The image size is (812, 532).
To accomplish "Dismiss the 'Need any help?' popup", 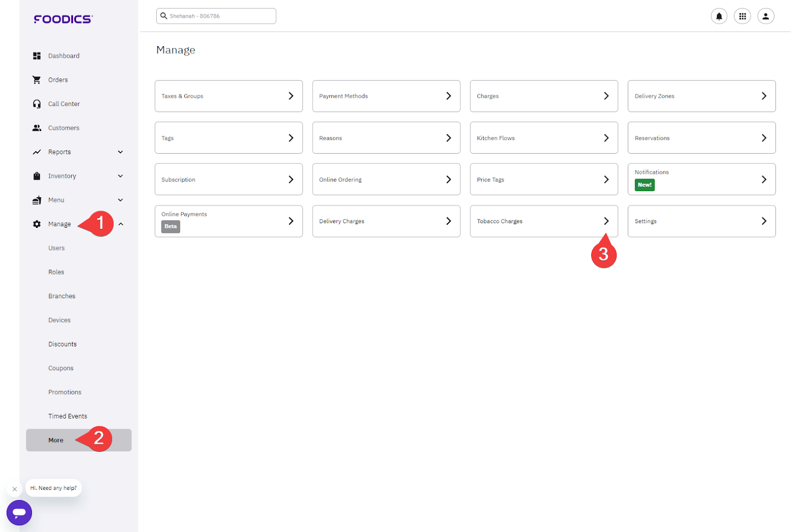I will (15, 489).
